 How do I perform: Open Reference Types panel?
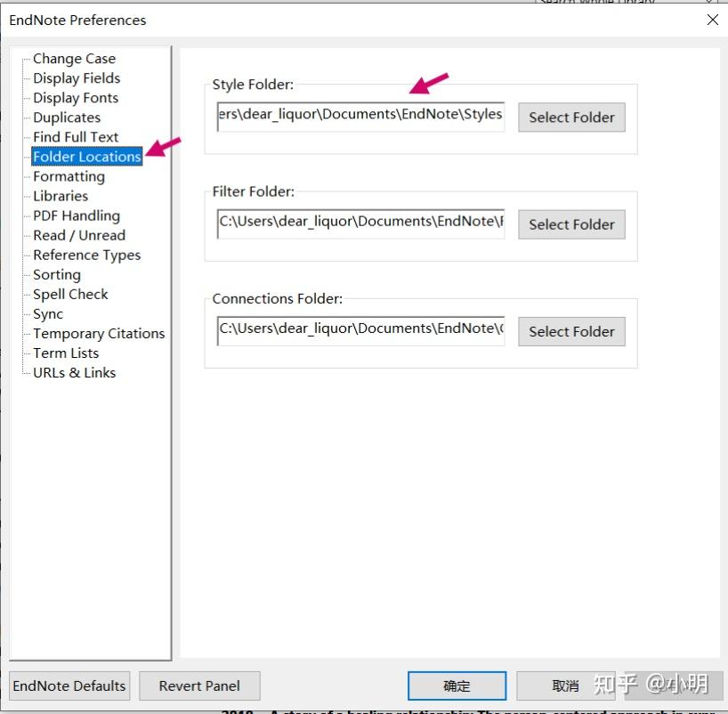pos(87,255)
